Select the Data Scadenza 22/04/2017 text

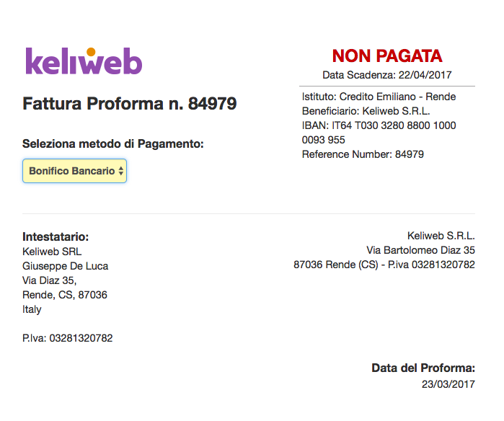387,75
